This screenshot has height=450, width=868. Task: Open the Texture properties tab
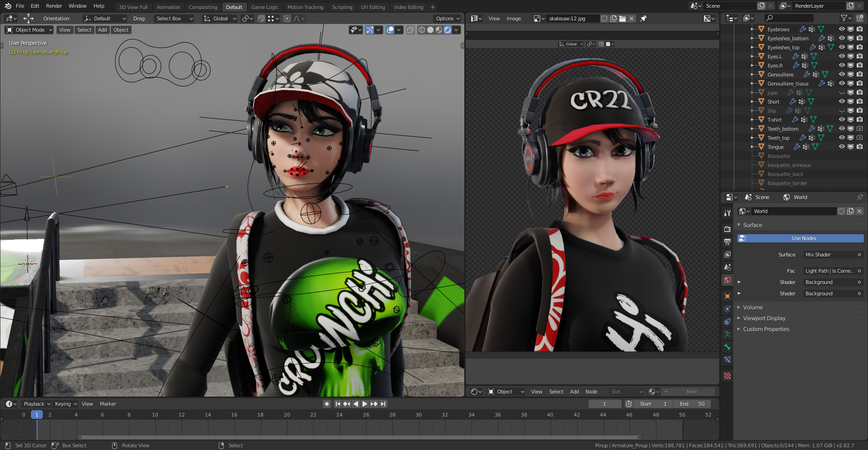[727, 376]
